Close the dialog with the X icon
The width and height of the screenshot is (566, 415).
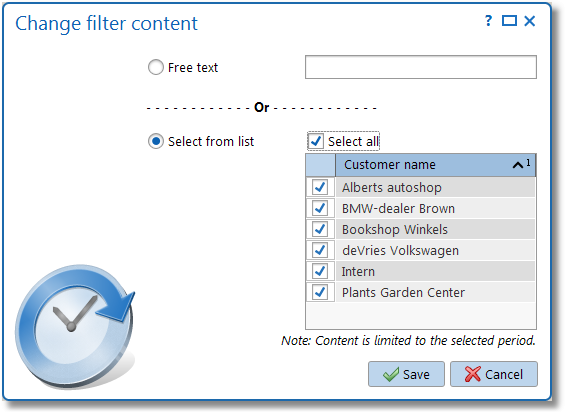530,21
